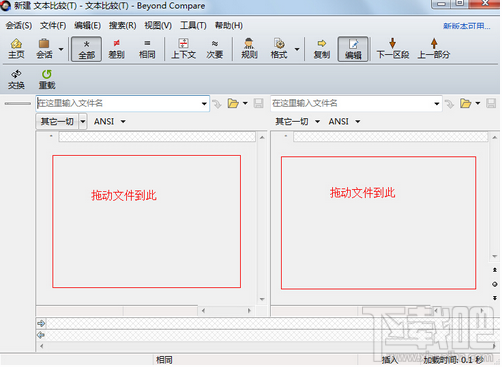Click the left open-file folder icon
Image resolution: width=502 pixels, height=367 pixels.
tap(233, 103)
